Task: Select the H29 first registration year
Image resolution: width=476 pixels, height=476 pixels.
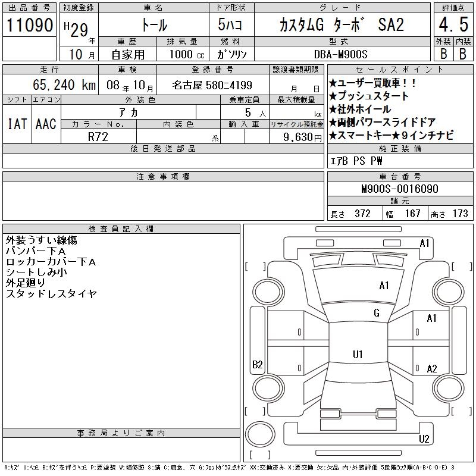Action: [x=76, y=29]
